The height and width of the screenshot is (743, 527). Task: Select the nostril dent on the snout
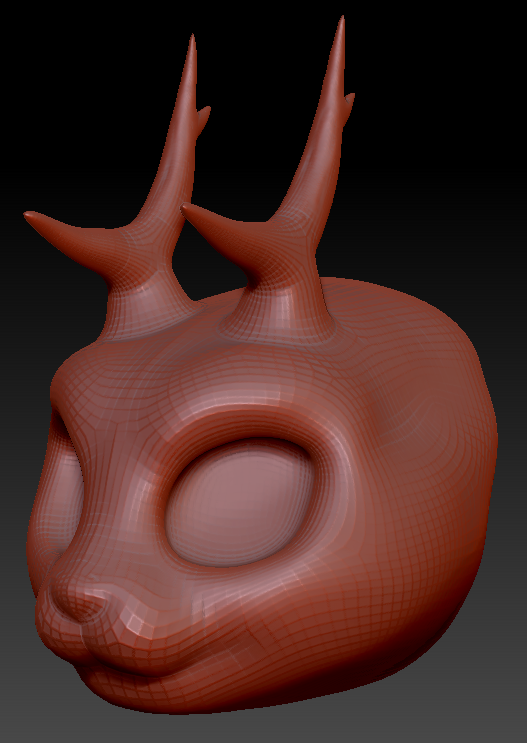(89, 612)
